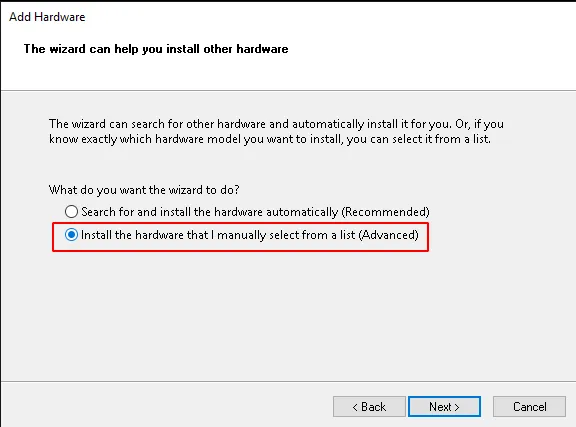576x427 pixels.
Task: Click the description line starting 'know exactly which hardware'
Action: 270,139
